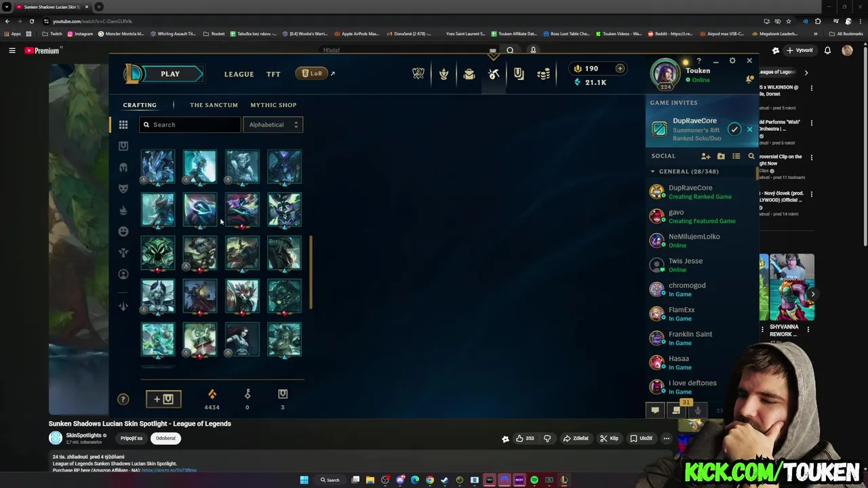868x488 pixels.
Task: Like the YouTube video with 353 likes
Action: pos(524,438)
